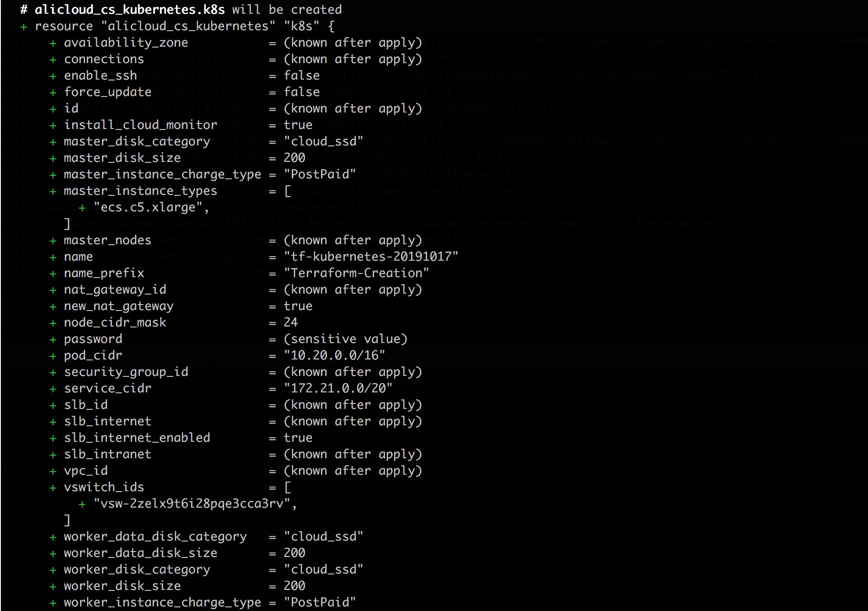
Task: Click the "alicloud_cs_kubernetes.k8s" header text
Action: pos(130,10)
